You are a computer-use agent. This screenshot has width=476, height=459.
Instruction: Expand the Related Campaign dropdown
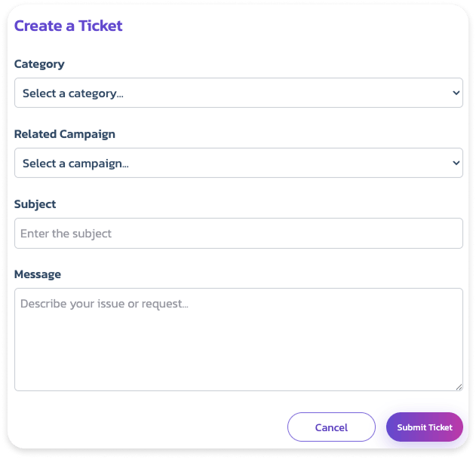coord(238,163)
